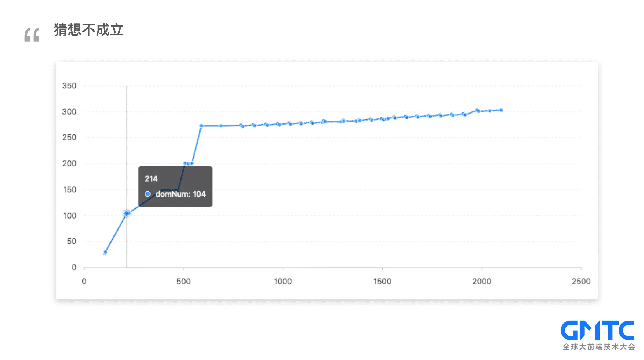The image size is (644, 360).
Task: Click the highlighted data point at 214
Action: pyautogui.click(x=127, y=213)
